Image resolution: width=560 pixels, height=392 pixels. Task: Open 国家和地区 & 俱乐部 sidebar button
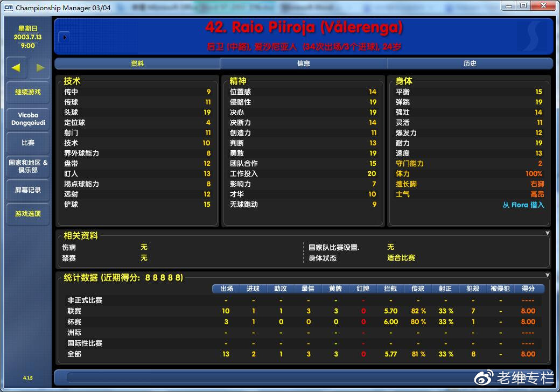point(28,166)
